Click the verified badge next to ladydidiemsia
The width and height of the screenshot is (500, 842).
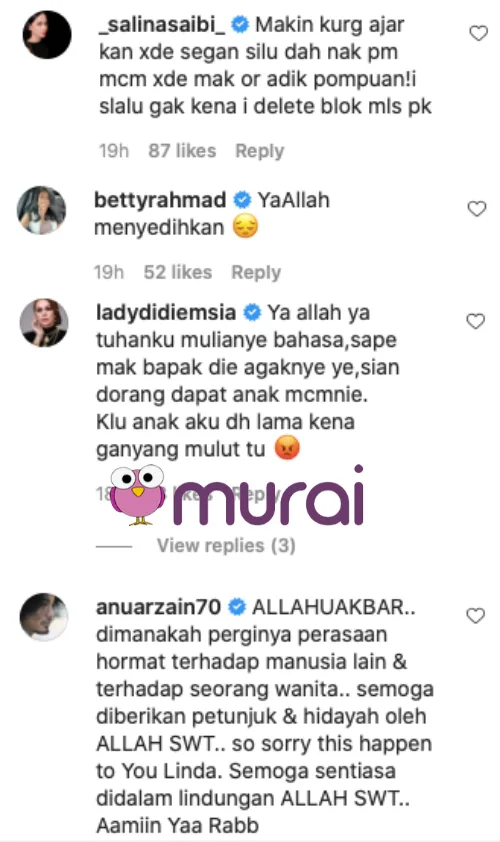click(252, 313)
